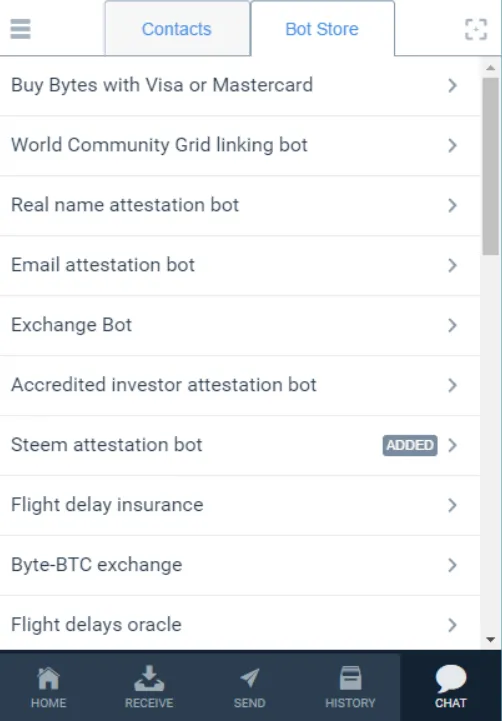The width and height of the screenshot is (502, 721).
Task: Select the Bot Store tab
Action: 322,29
